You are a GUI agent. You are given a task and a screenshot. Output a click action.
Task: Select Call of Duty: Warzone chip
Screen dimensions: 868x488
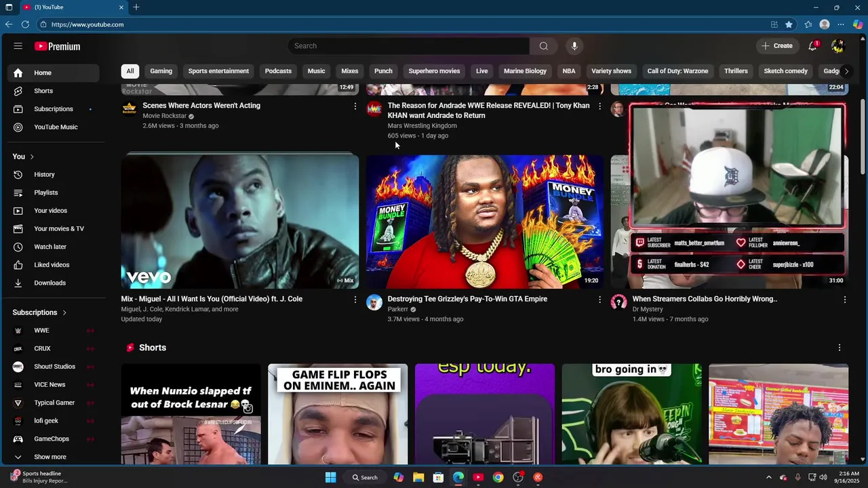click(677, 71)
